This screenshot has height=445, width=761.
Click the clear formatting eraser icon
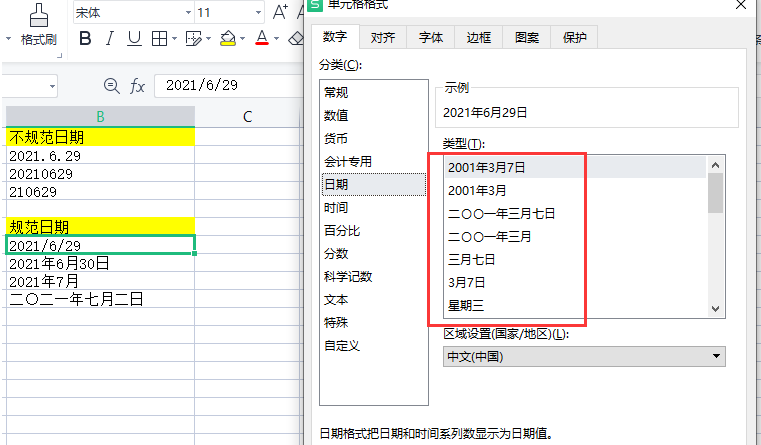(x=296, y=38)
